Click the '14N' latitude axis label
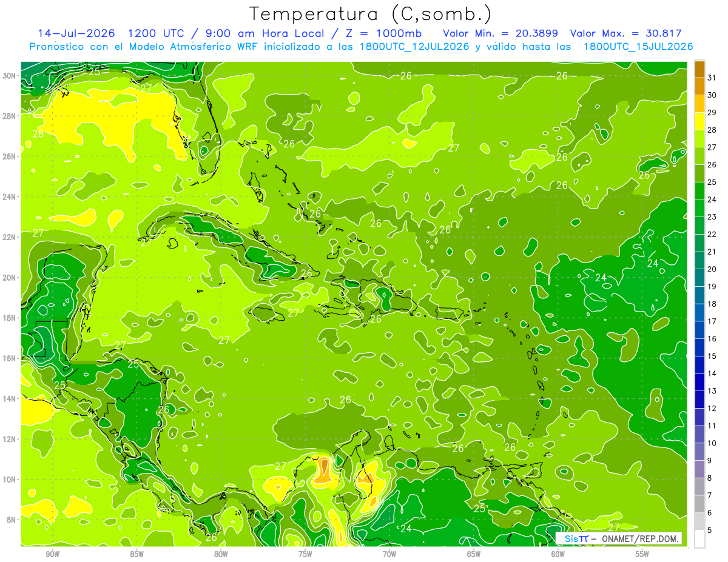Viewport: 728px width, 562px height. (10, 399)
